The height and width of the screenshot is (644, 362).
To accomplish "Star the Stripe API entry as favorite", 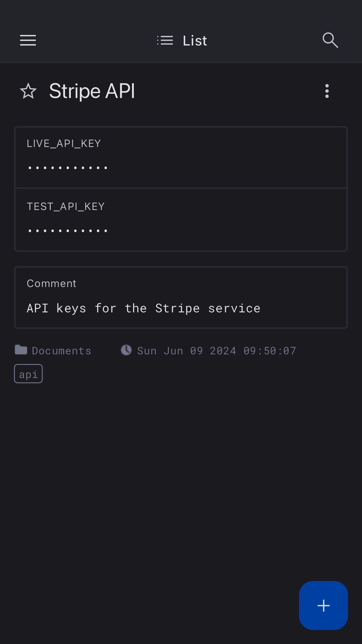I will click(x=28, y=91).
